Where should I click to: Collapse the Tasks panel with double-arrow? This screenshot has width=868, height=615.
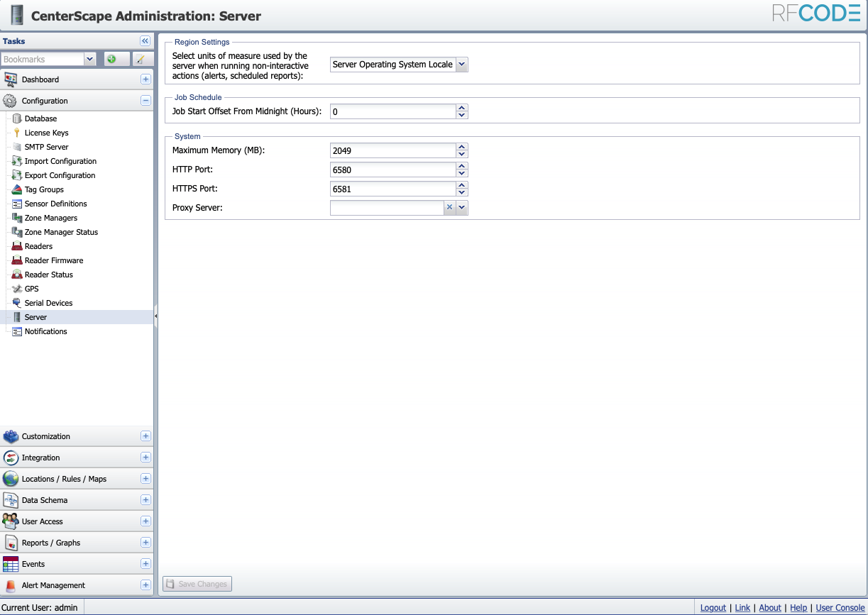(x=145, y=41)
